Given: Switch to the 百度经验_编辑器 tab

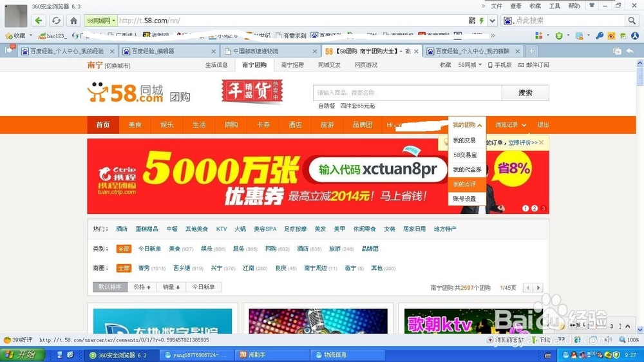Looking at the screenshot, I should (x=168, y=52).
